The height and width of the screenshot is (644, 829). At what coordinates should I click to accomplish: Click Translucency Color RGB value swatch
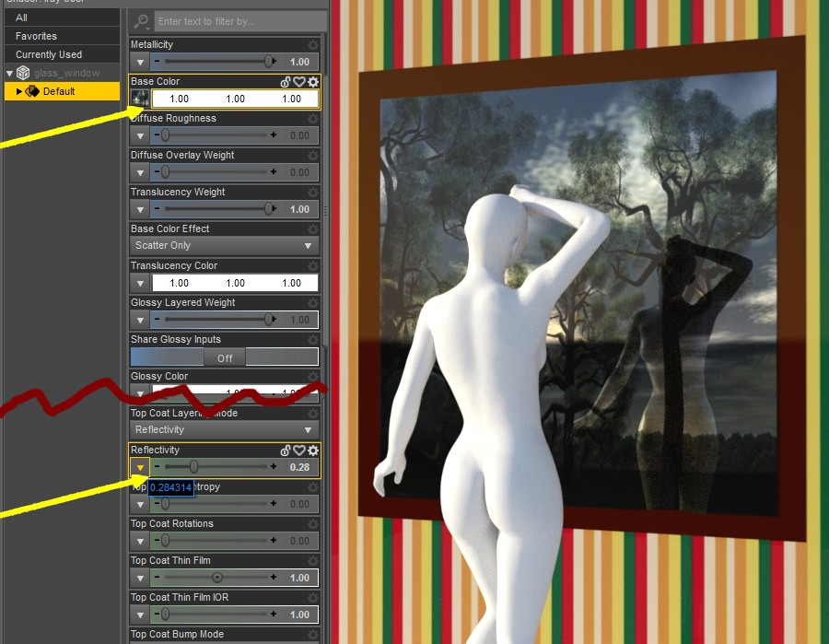(x=235, y=283)
